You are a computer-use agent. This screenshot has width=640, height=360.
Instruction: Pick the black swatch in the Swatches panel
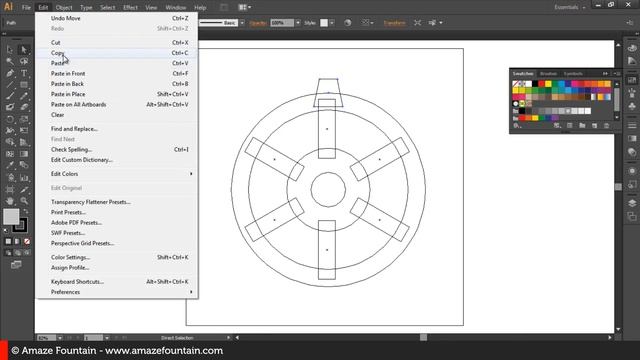click(x=535, y=84)
